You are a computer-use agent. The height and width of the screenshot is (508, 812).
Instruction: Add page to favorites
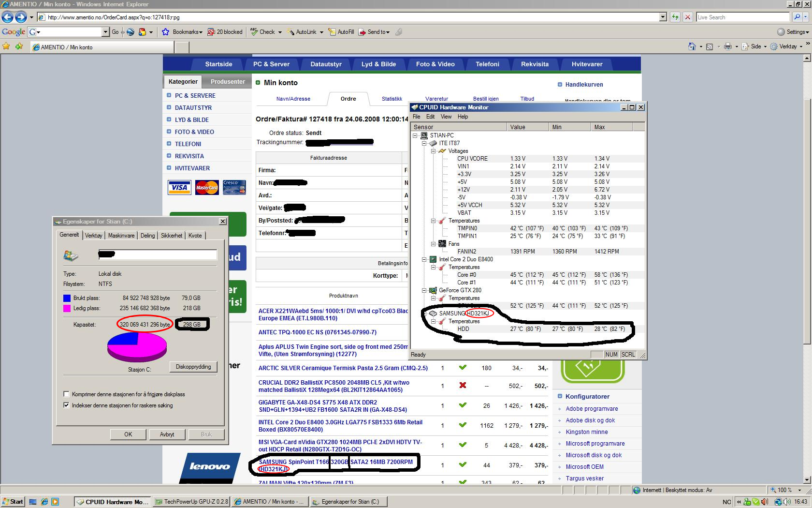click(19, 46)
